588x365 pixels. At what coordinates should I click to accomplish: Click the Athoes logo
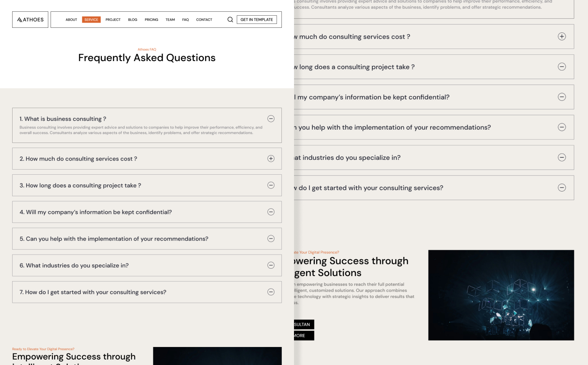(x=30, y=20)
